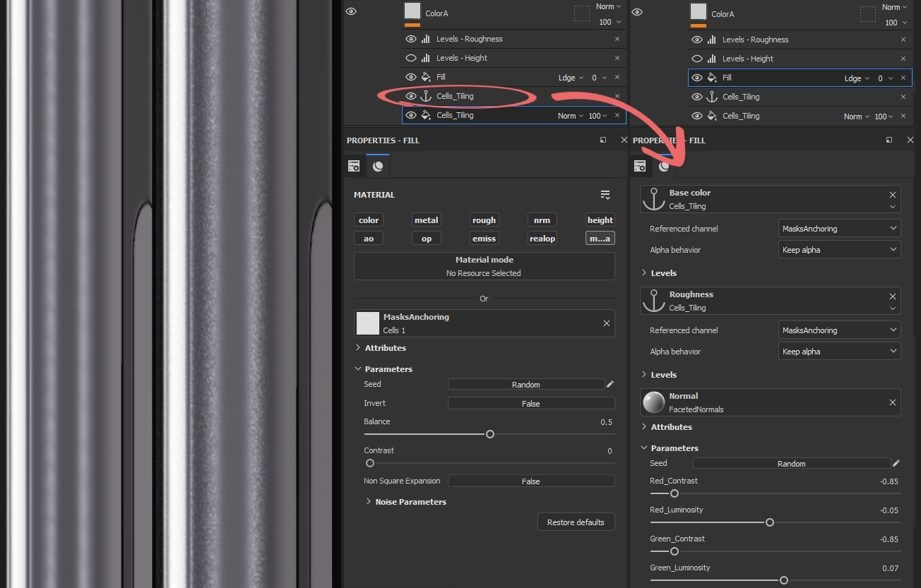Toggle the height channel button
The image size is (921, 588).
click(x=600, y=220)
